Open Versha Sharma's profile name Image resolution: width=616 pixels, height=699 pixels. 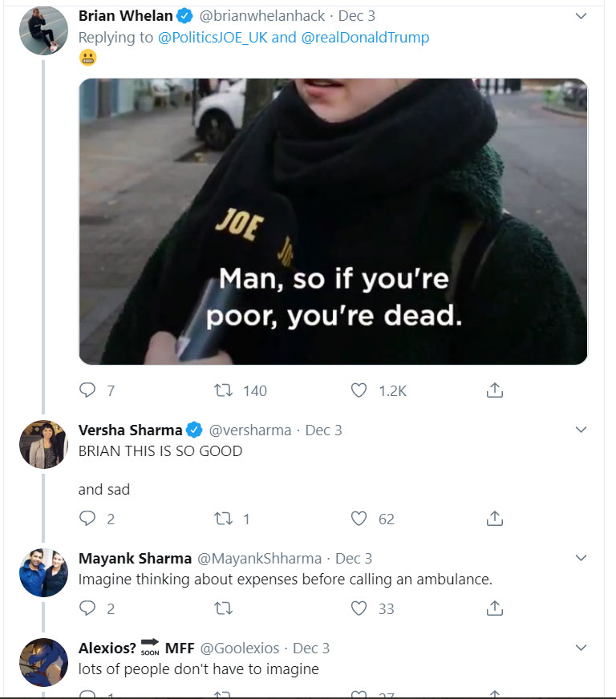130,430
